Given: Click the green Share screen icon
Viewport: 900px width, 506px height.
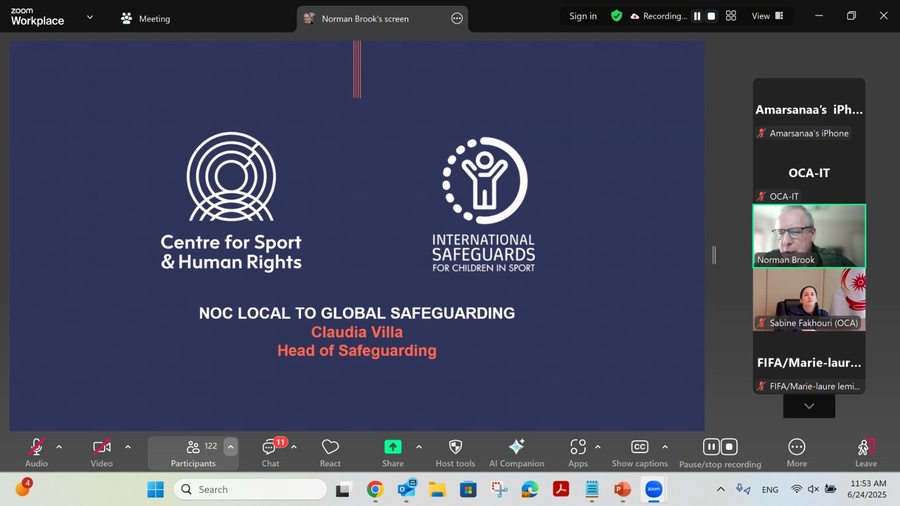Looking at the screenshot, I should [393, 447].
